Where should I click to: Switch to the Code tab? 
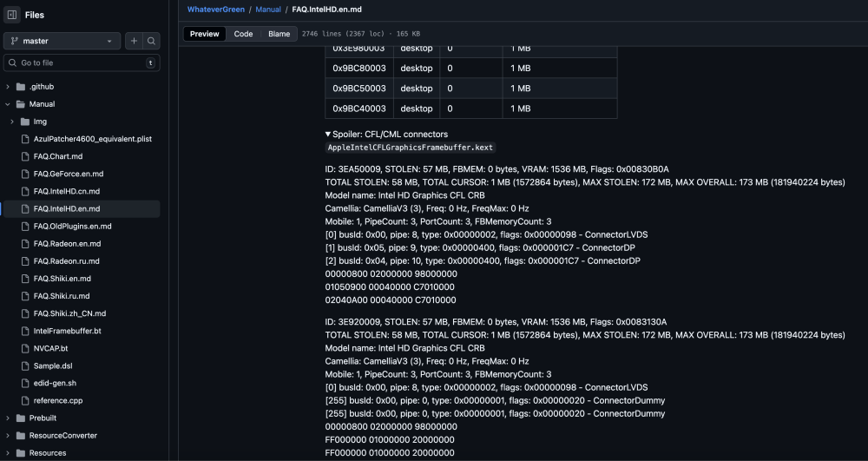[243, 34]
